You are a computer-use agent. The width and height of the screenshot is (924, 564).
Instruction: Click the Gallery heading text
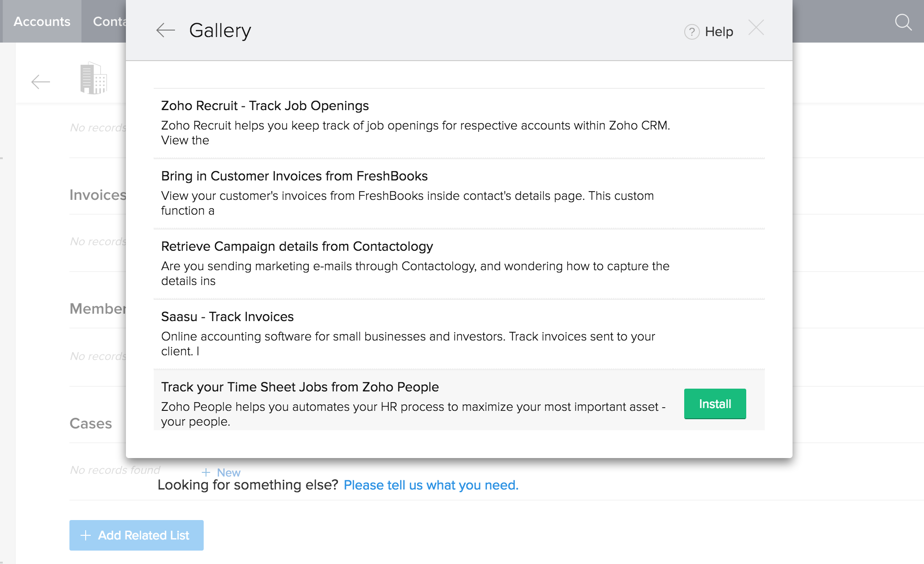220,31
